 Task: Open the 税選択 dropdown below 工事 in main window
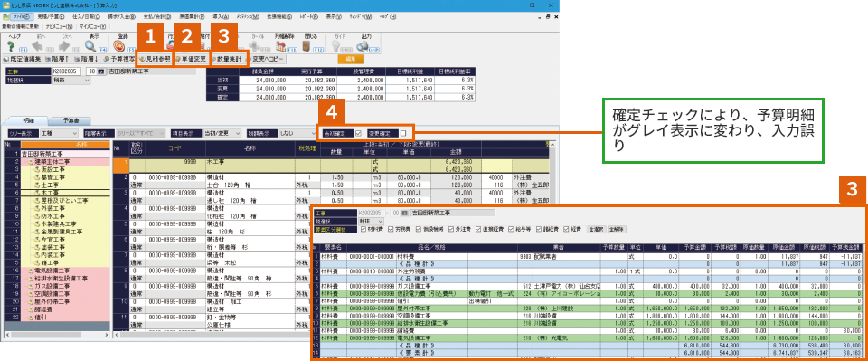71,81
